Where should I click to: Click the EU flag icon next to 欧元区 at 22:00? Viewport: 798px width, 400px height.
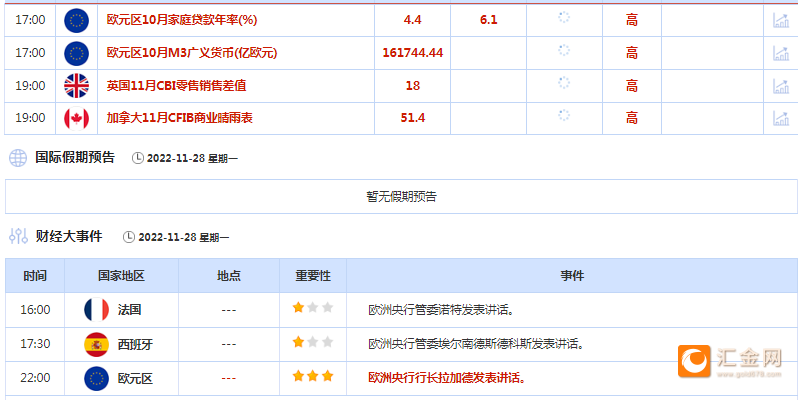[96, 379]
